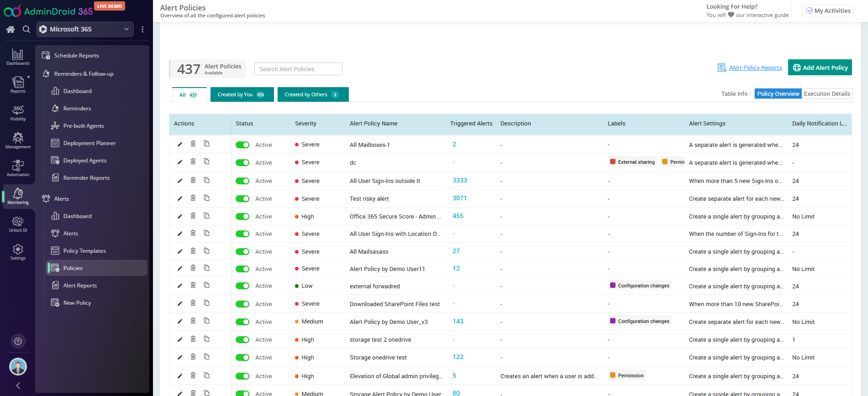The image size is (868, 396).
Task: Turn off the external forwadred policy switch
Action: click(x=242, y=286)
